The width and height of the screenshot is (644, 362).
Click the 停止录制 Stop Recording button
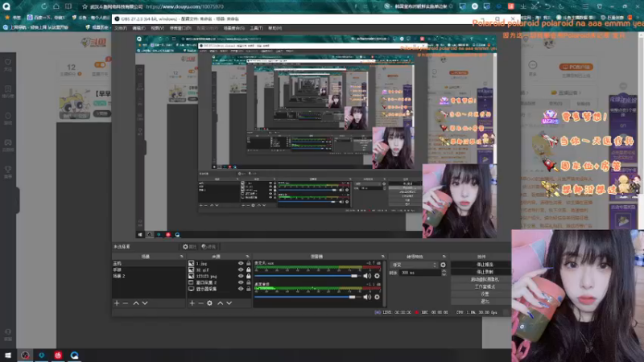[481, 272]
